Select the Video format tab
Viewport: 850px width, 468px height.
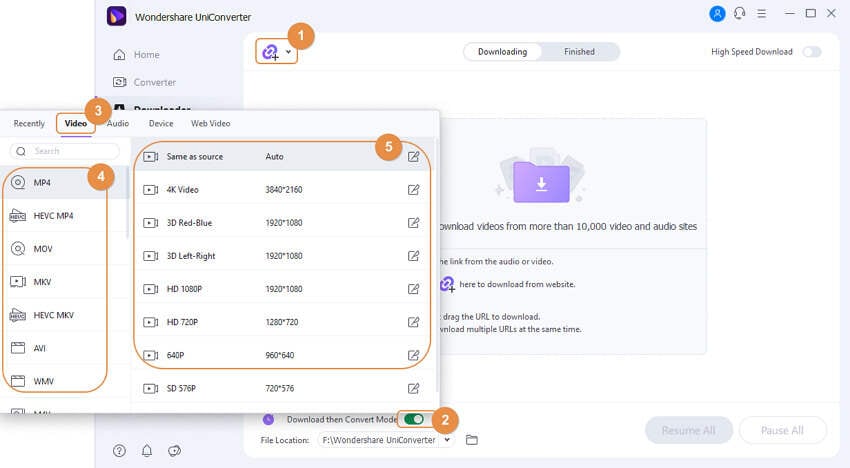75,124
